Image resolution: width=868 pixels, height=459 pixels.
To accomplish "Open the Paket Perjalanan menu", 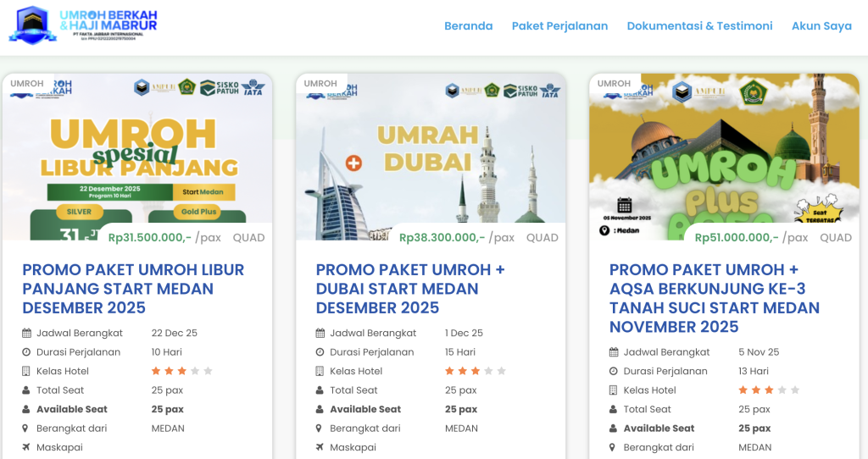I will coord(559,26).
